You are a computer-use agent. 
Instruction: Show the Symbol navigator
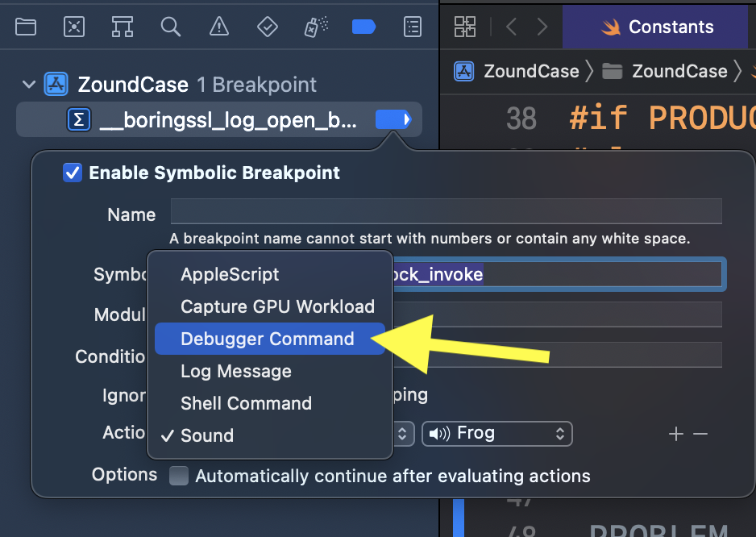tap(123, 27)
